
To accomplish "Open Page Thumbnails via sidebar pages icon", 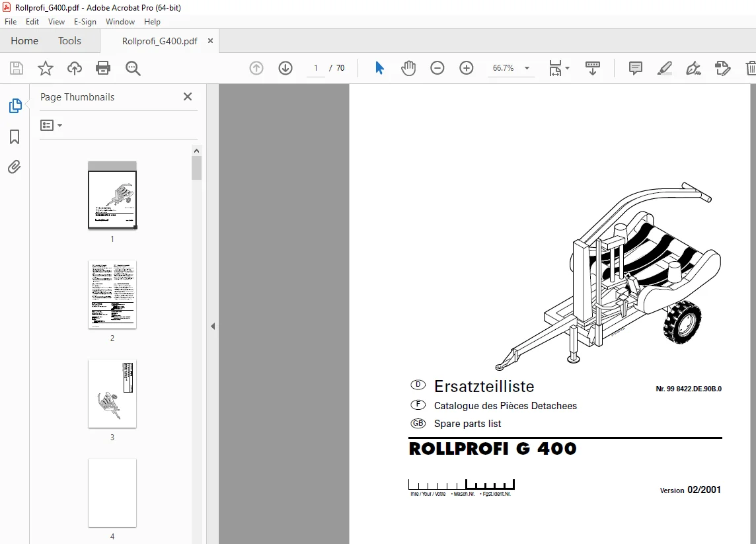I will click(15, 106).
